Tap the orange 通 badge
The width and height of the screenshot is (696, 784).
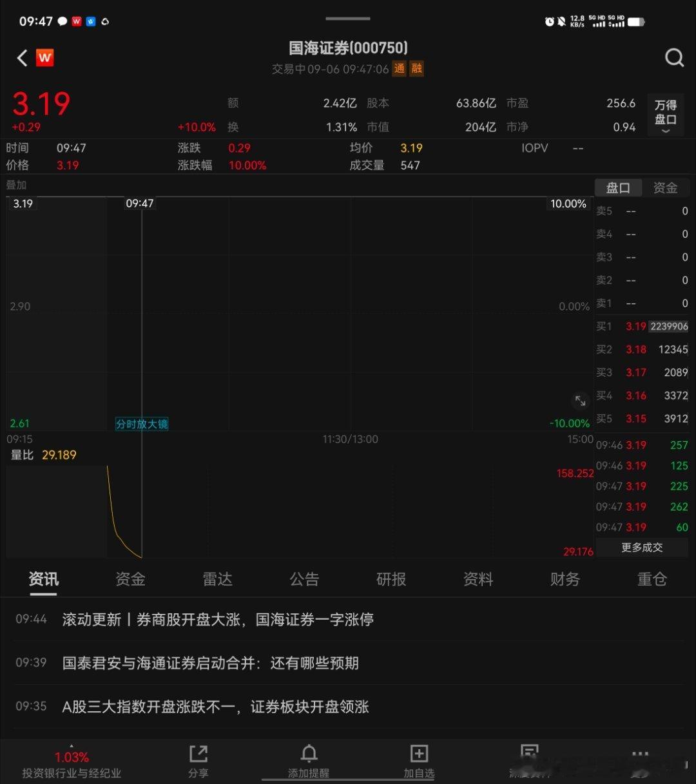[400, 69]
